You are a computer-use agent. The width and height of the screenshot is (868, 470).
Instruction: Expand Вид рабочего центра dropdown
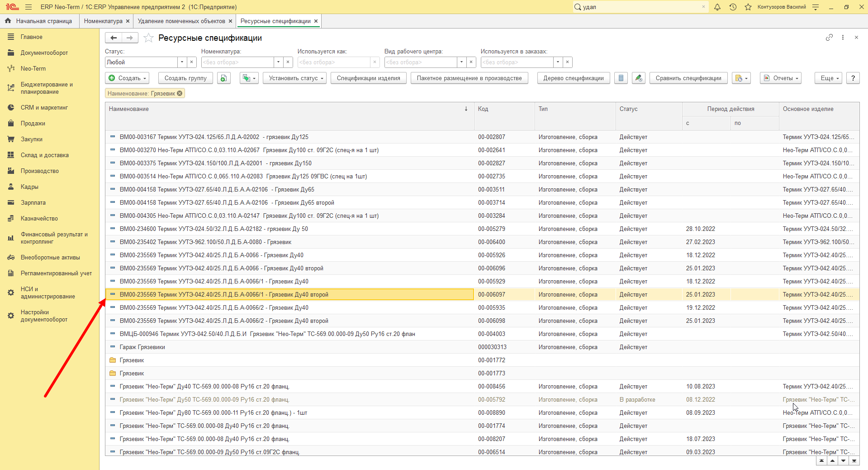(461, 62)
